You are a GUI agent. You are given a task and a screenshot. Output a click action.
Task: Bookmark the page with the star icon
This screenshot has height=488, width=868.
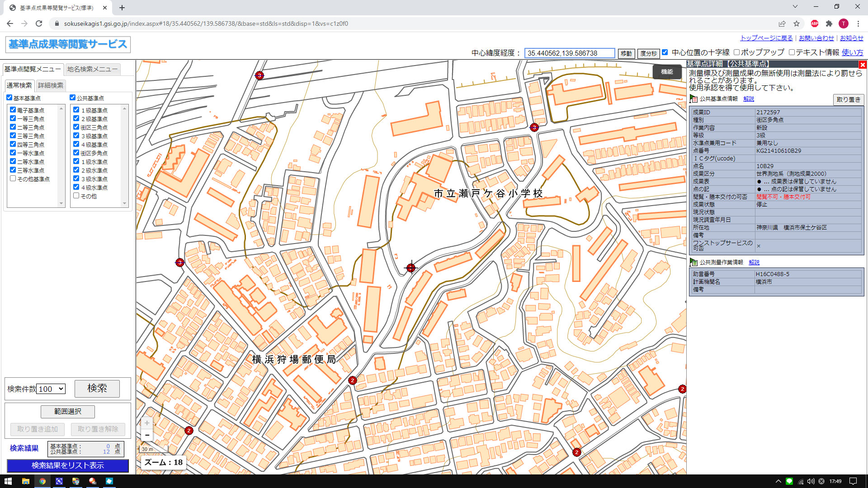[797, 23]
